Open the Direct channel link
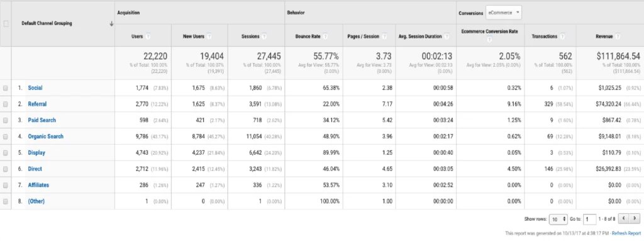The height and width of the screenshot is (241, 644). point(35,169)
